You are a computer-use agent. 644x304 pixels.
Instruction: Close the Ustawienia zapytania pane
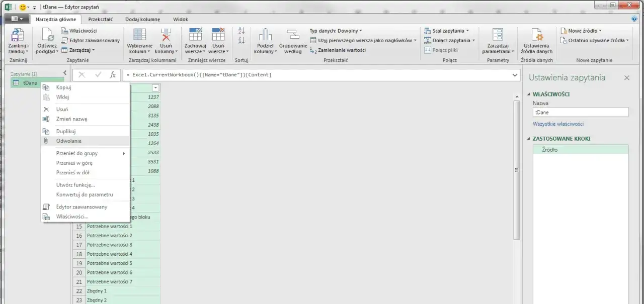(x=626, y=78)
